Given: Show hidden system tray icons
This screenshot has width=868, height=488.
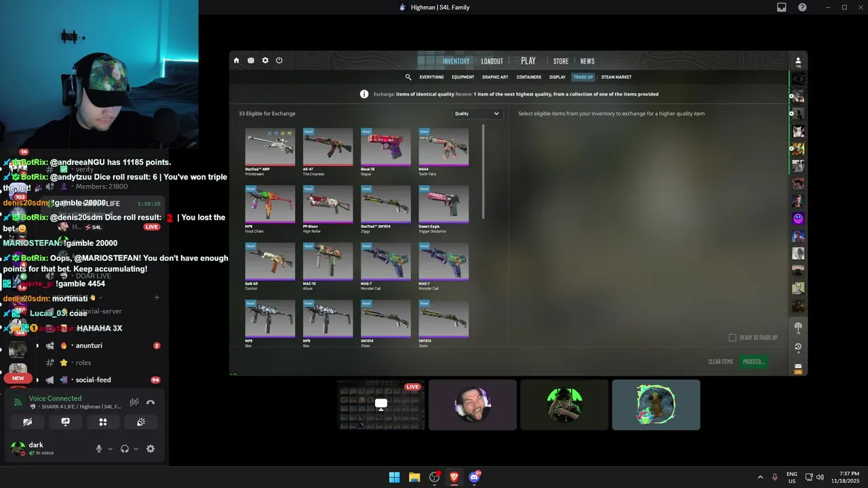Looking at the screenshot, I should pos(760,477).
